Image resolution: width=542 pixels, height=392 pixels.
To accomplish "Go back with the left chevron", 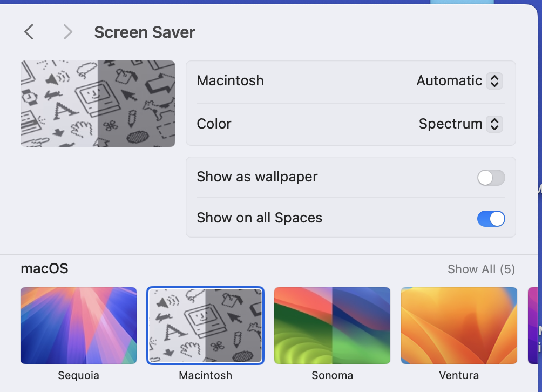I will click(x=29, y=32).
